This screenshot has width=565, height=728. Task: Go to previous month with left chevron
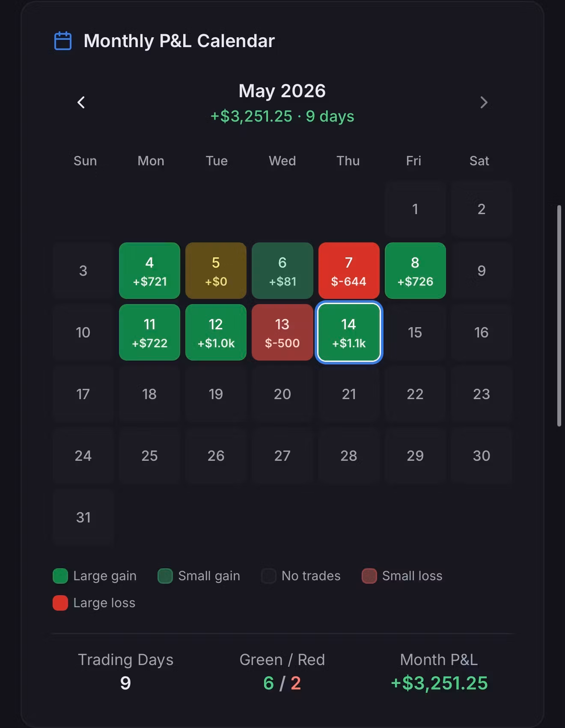tap(81, 103)
